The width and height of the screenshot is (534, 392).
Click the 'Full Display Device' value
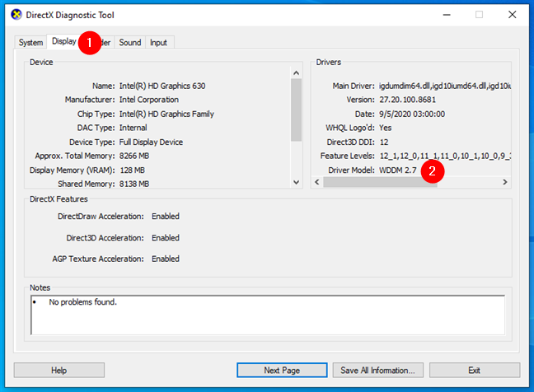click(151, 142)
